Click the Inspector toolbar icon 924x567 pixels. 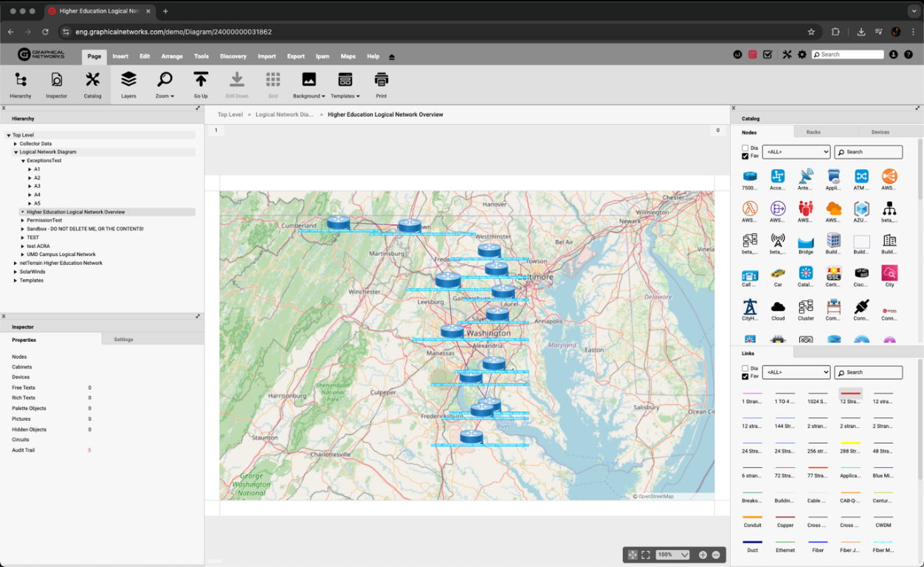pos(56,84)
